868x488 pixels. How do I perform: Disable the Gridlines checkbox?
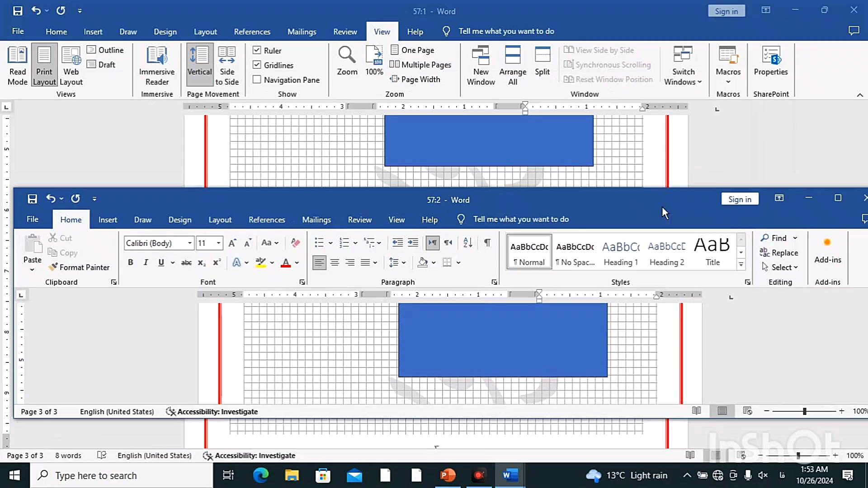click(x=257, y=65)
